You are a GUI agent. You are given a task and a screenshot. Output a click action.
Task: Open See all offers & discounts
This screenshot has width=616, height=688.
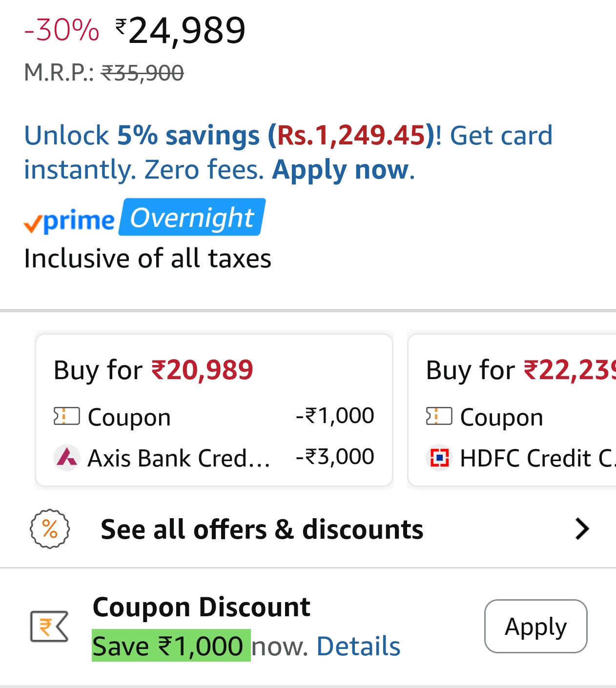pyautogui.click(x=262, y=529)
